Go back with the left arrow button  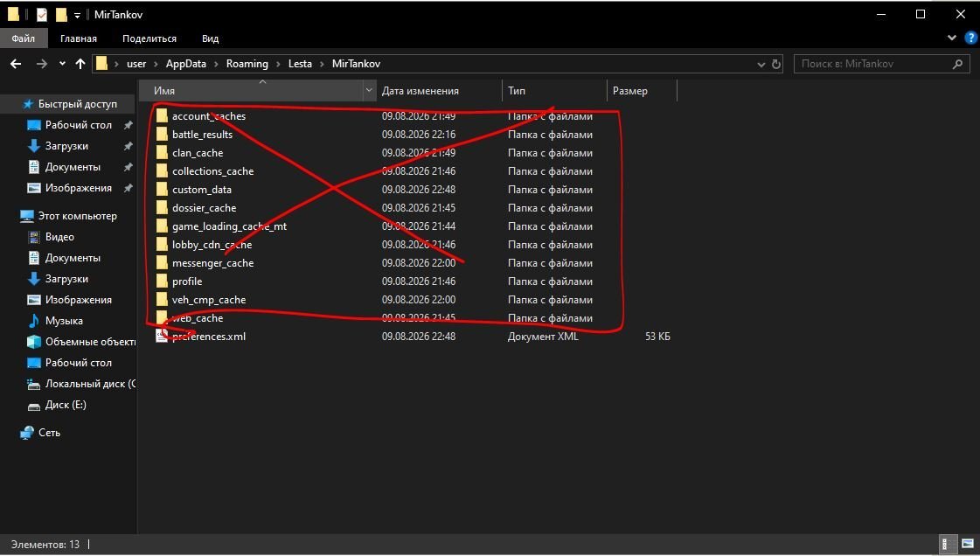pyautogui.click(x=16, y=64)
